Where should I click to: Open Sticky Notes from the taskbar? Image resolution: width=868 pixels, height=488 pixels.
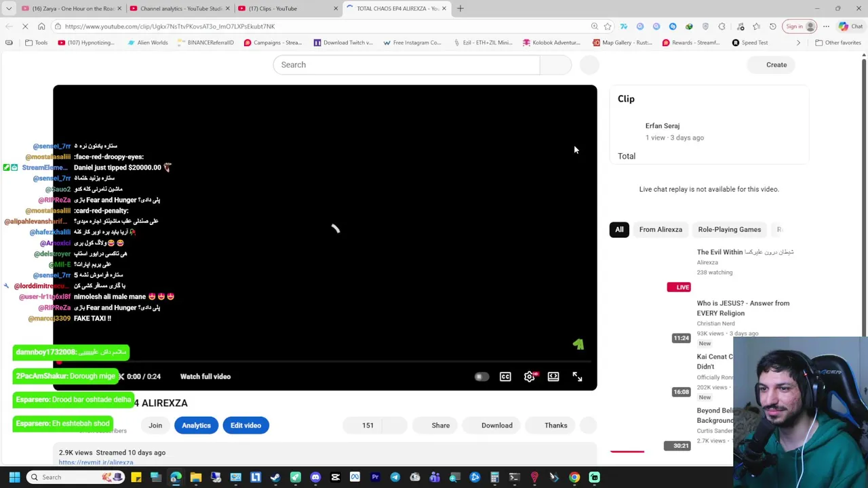(136, 477)
